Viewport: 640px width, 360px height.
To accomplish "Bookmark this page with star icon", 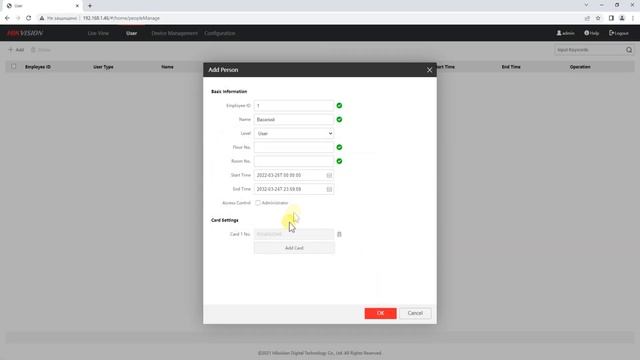I will (598, 18).
